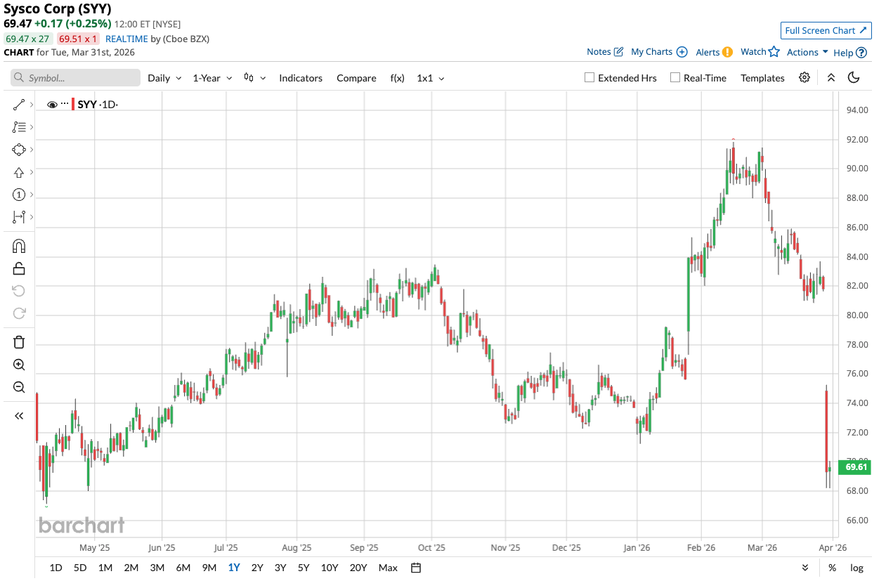Click the undo icon
This screenshot has height=588, width=886.
pos(19,291)
